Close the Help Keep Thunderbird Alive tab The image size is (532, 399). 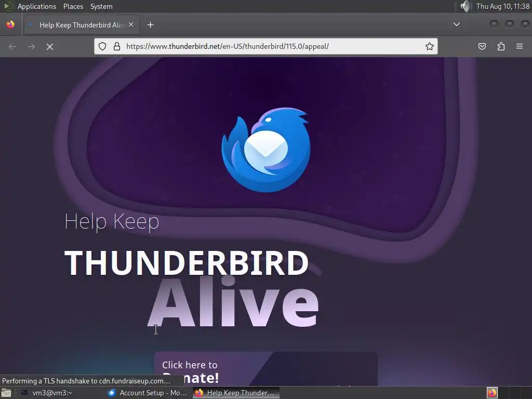pyautogui.click(x=131, y=24)
